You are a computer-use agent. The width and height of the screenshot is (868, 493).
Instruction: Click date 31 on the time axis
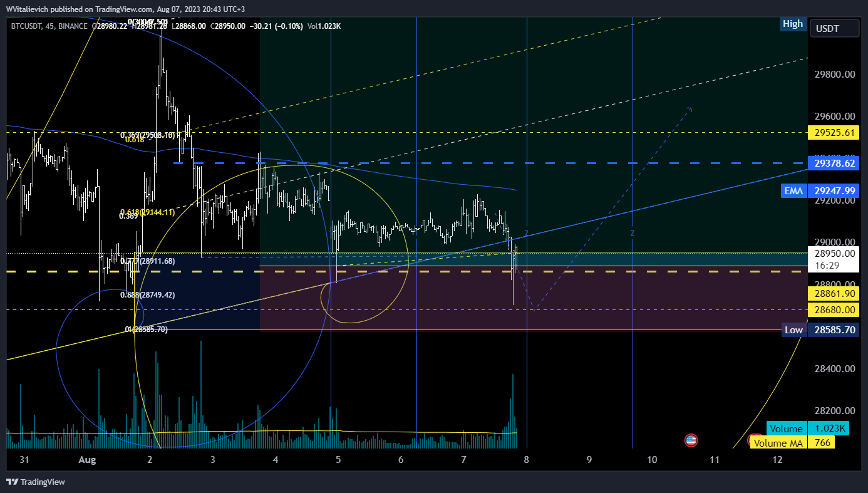[x=24, y=459]
